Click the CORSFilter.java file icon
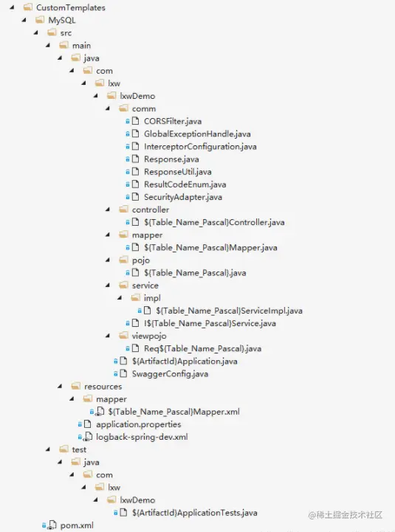Viewport: 395px width, 532px height. [135, 121]
